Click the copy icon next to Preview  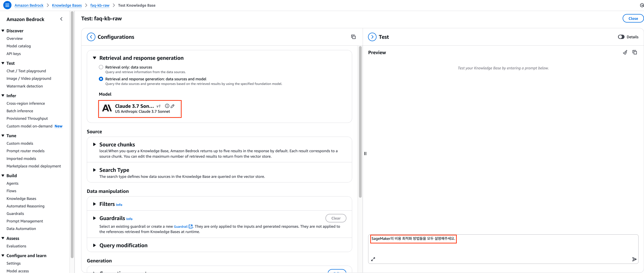(x=634, y=52)
